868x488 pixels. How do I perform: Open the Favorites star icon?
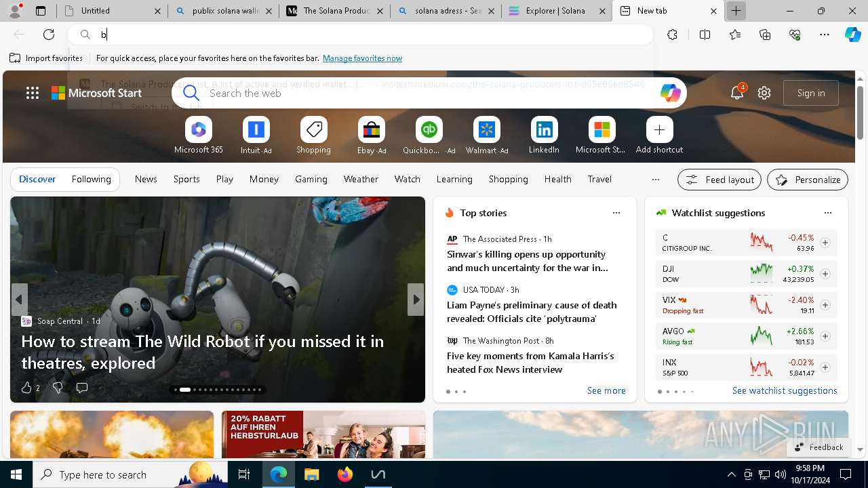[x=735, y=35]
